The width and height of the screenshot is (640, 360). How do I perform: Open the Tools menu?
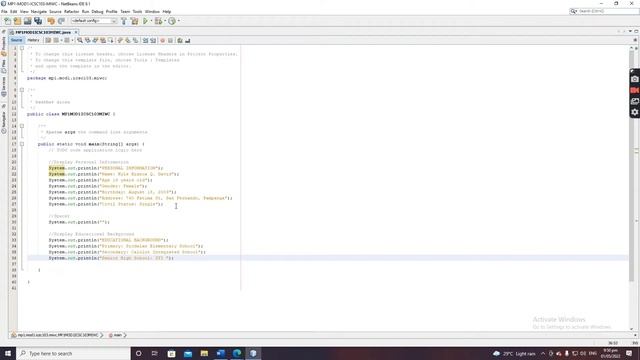(x=137, y=11)
